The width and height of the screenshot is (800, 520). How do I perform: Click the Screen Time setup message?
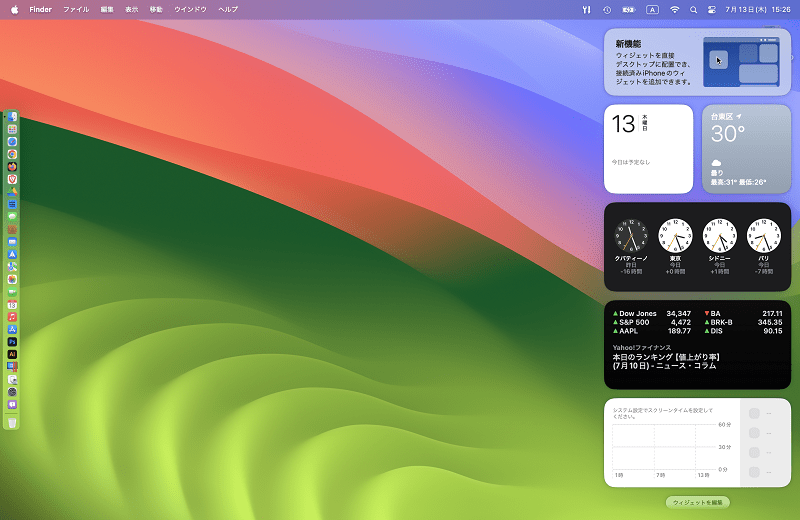[663, 413]
